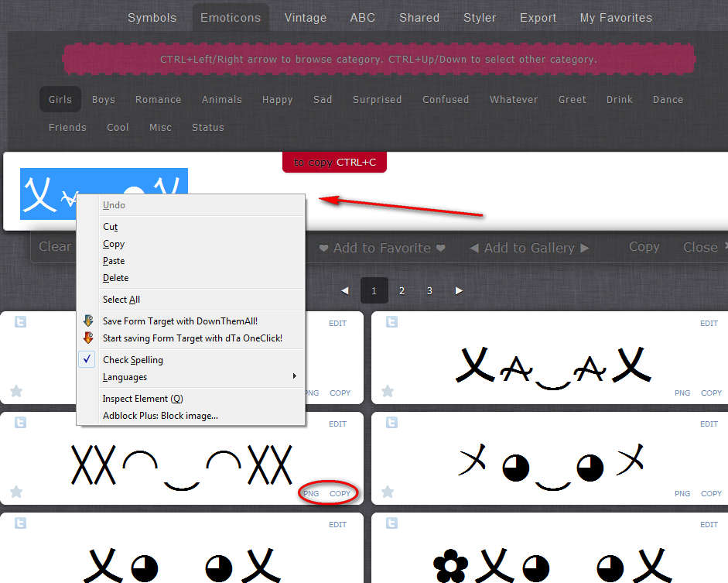Select the Girls category
Screen dimensions: 728x583
[60, 99]
